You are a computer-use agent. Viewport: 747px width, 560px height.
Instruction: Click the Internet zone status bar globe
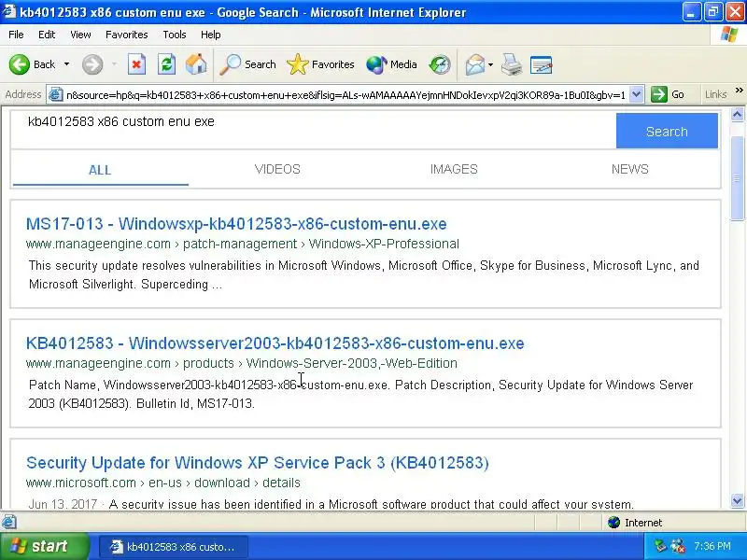(x=614, y=523)
